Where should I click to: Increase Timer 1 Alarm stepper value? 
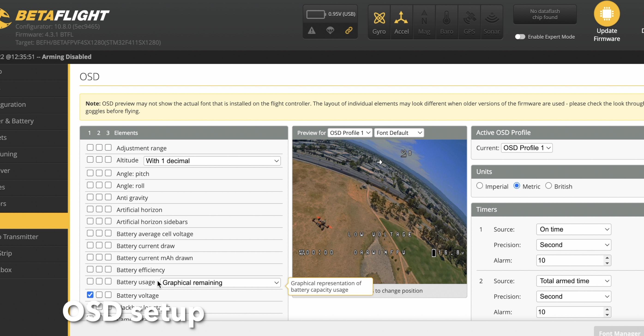coord(607,258)
